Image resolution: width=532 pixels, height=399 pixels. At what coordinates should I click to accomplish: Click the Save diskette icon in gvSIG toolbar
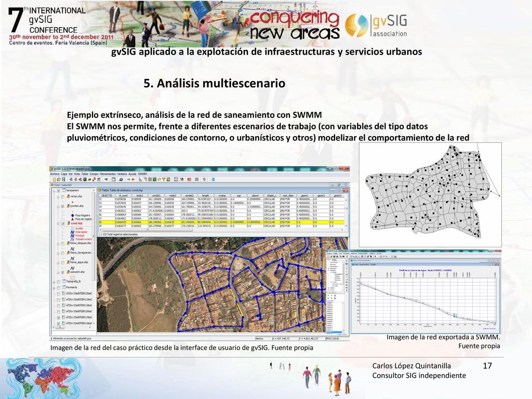(63, 179)
